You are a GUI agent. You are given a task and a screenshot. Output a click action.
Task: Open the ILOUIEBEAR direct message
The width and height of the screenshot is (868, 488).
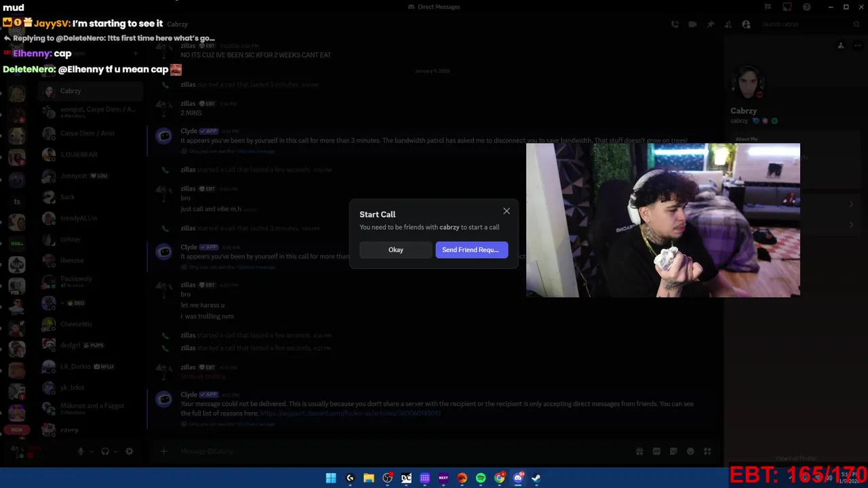[x=91, y=155]
